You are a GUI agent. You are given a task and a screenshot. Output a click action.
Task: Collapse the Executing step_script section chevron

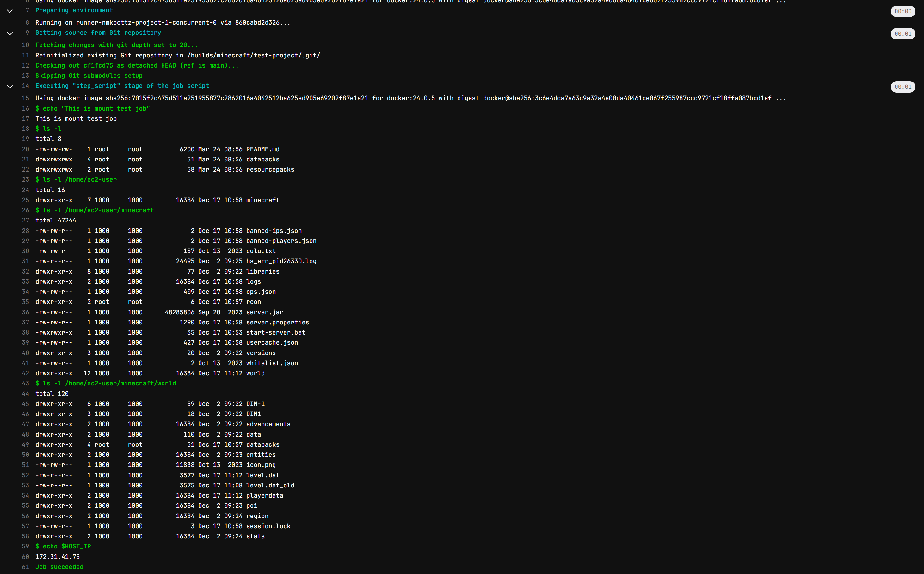[10, 87]
